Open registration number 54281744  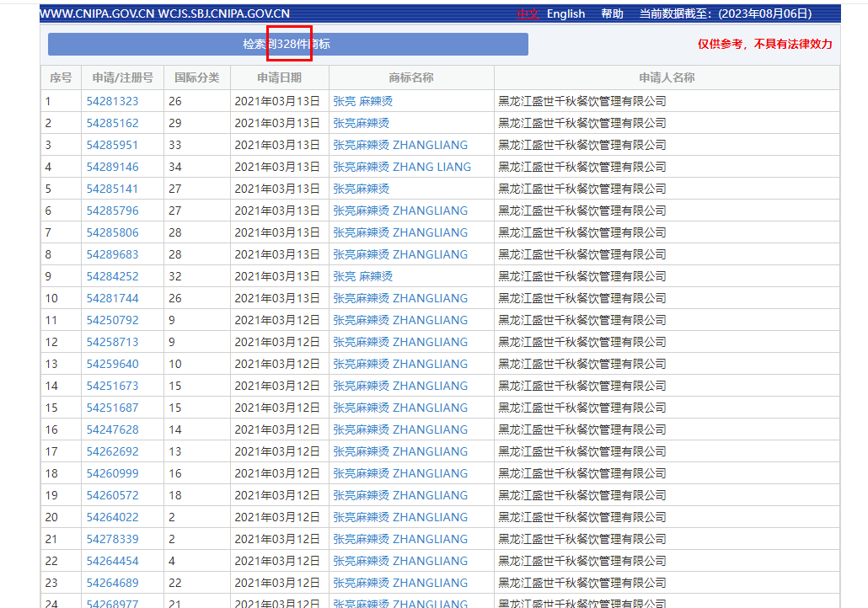pos(112,298)
